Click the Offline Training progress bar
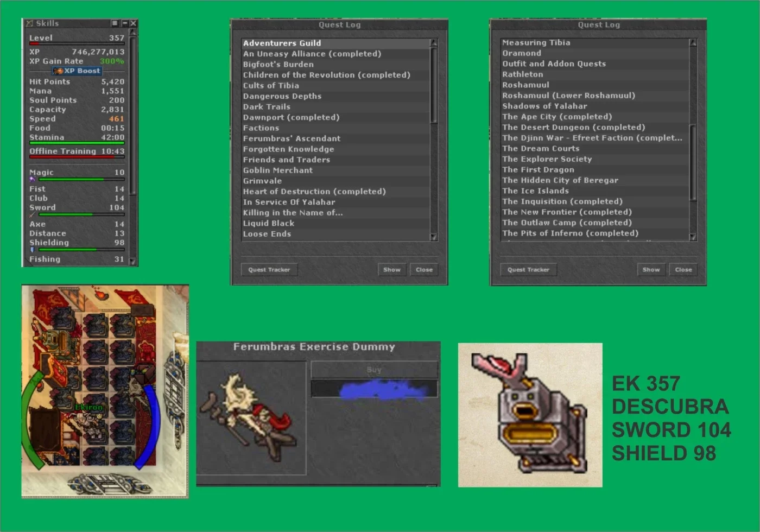760x532 pixels. click(77, 157)
